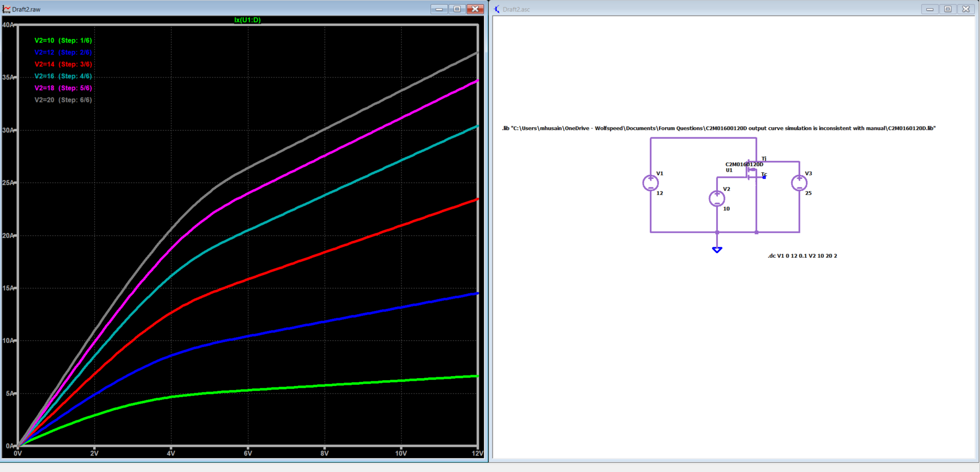Image resolution: width=980 pixels, height=472 pixels.
Task: Click the Ix(U1:D) trace label
Action: (247, 20)
